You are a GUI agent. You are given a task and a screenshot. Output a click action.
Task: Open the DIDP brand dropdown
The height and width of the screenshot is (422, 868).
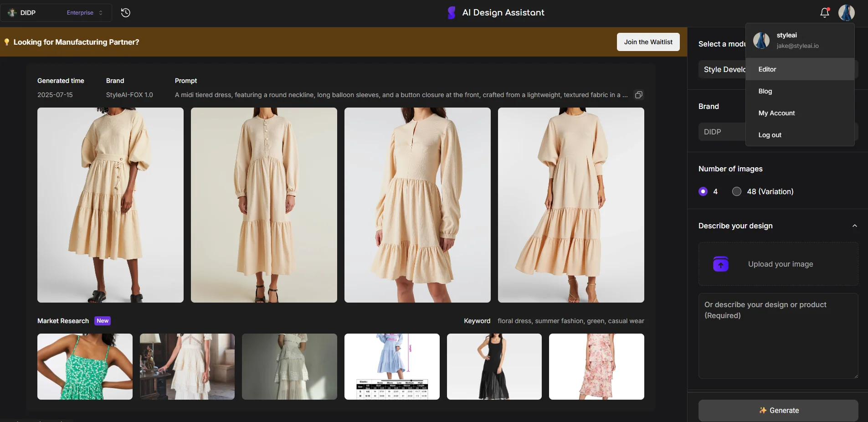(722, 132)
